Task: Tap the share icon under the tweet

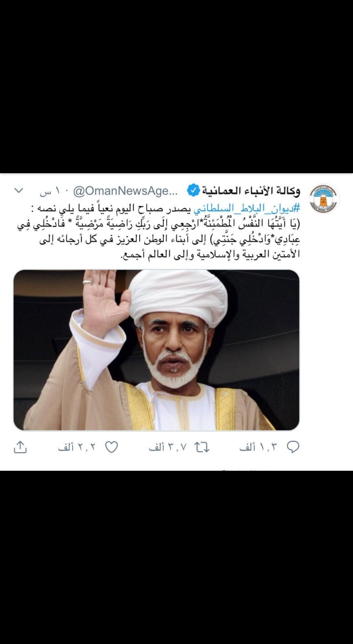Action: 20,447
